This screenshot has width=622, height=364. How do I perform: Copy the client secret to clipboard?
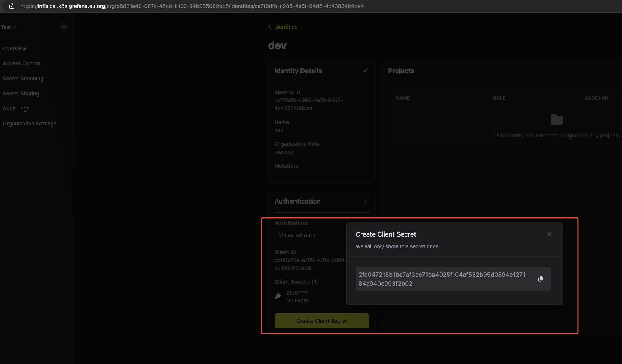click(540, 279)
